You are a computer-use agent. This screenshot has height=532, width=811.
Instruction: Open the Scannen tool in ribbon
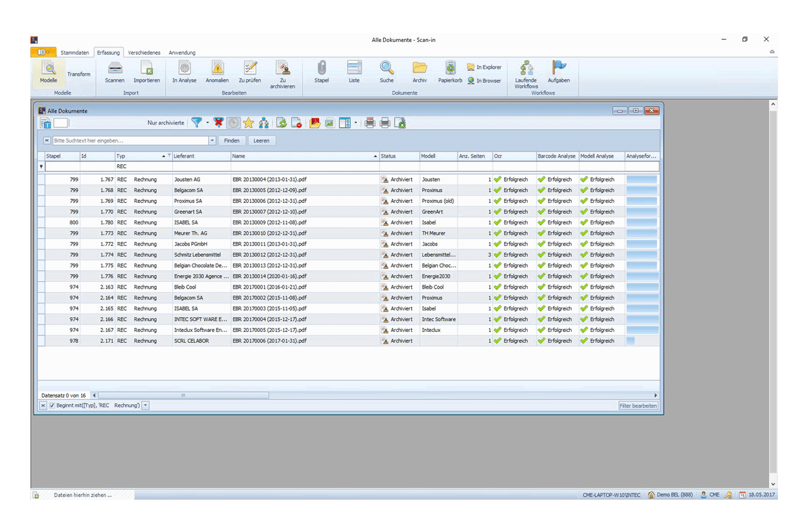pyautogui.click(x=115, y=72)
